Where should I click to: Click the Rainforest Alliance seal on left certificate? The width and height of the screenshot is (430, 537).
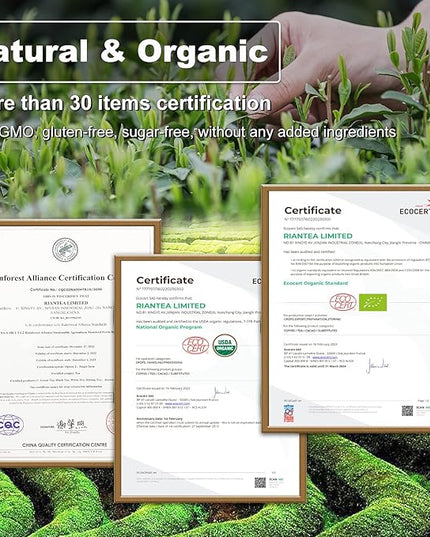click(65, 250)
